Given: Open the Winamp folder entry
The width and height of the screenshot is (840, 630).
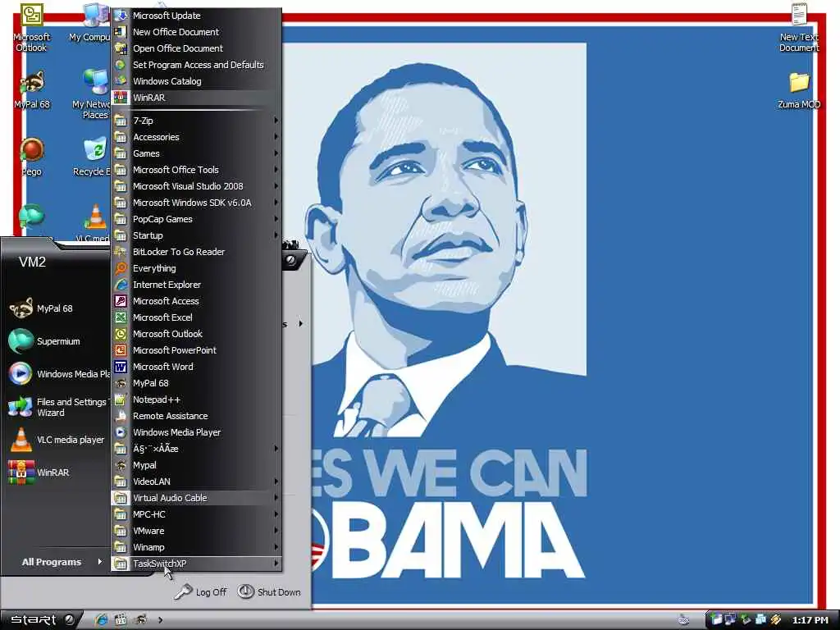Looking at the screenshot, I should pos(196,547).
